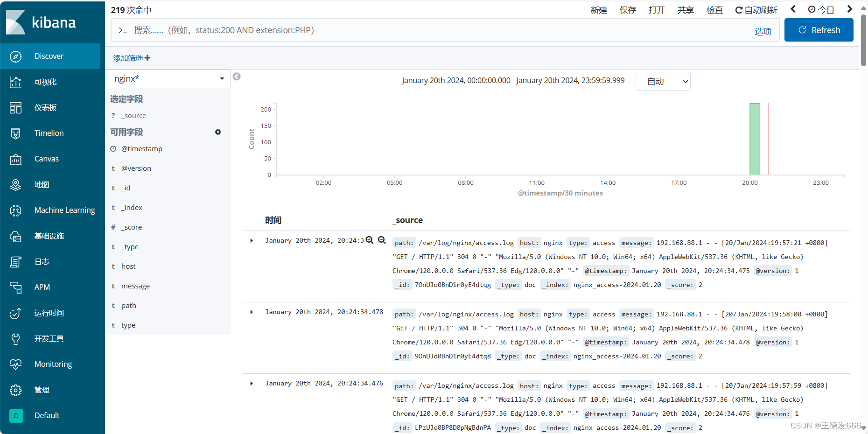Viewport: 868px width, 434px height.
Task: Click the green histogram bar
Action: click(755, 139)
